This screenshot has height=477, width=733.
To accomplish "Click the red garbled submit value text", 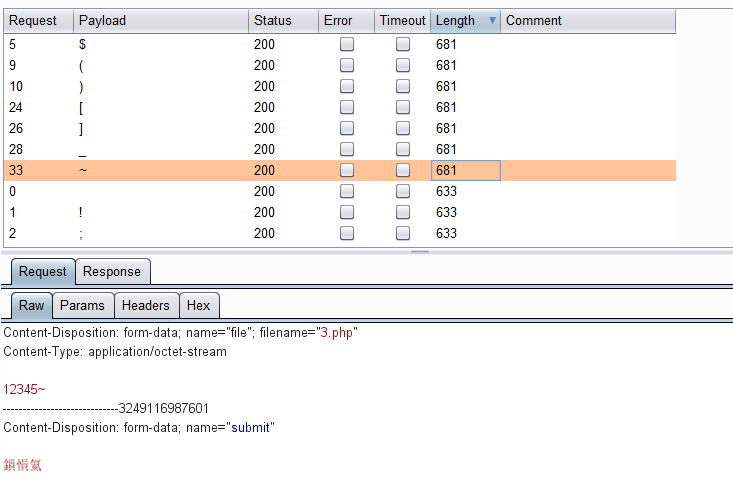I will pos(22,465).
